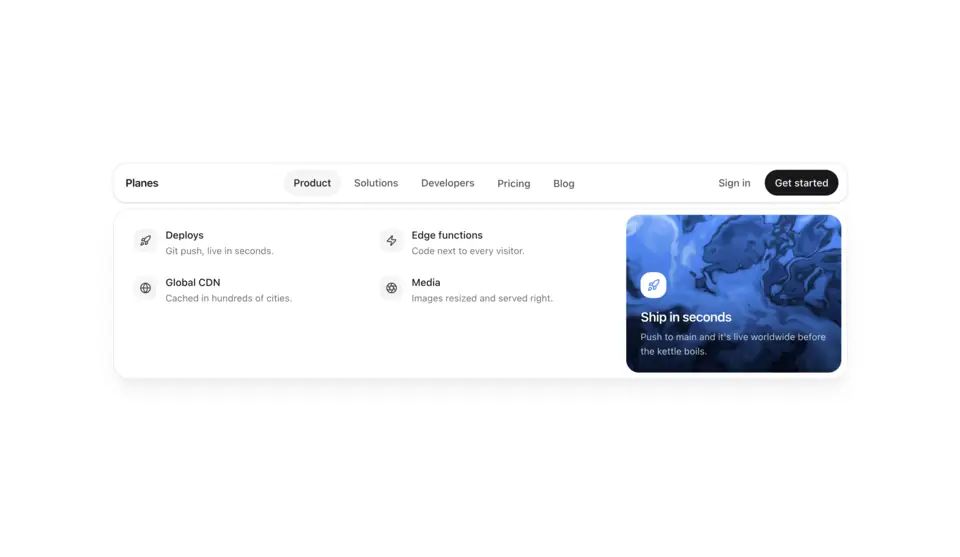
Task: Open the Blog link in the navbar
Action: click(564, 183)
